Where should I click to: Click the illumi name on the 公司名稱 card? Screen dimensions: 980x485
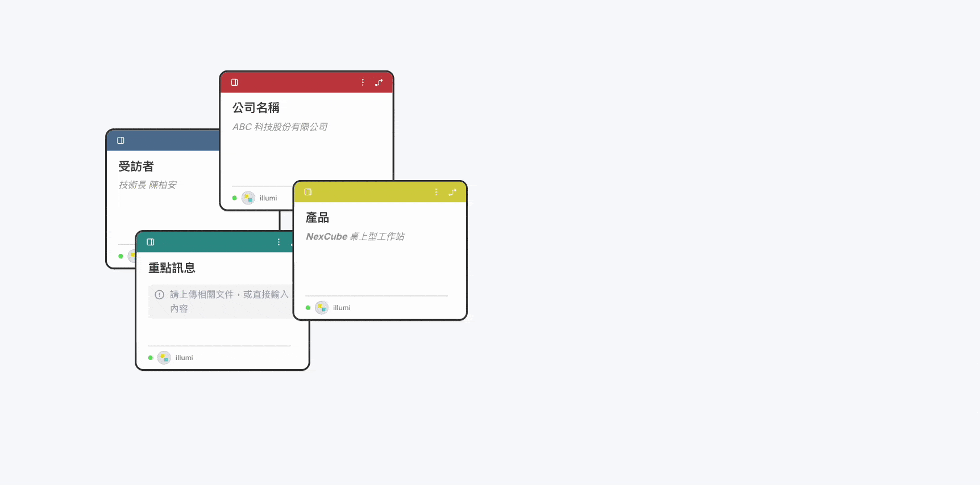[268, 198]
